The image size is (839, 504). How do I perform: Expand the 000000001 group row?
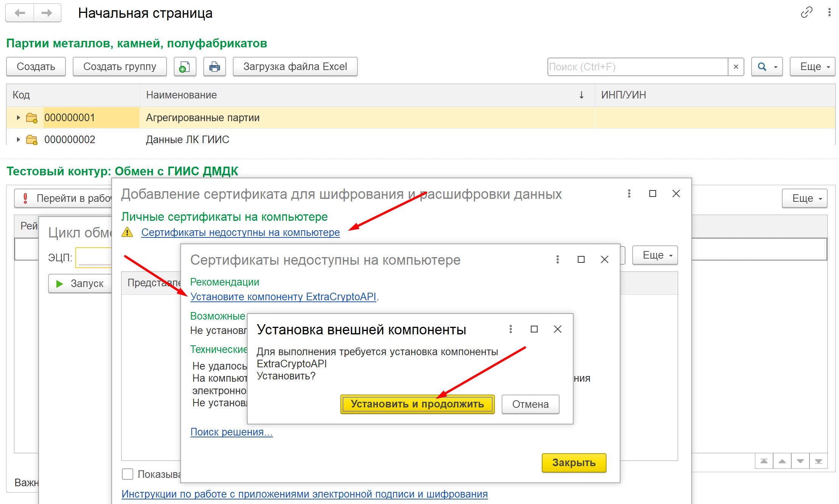(18, 118)
